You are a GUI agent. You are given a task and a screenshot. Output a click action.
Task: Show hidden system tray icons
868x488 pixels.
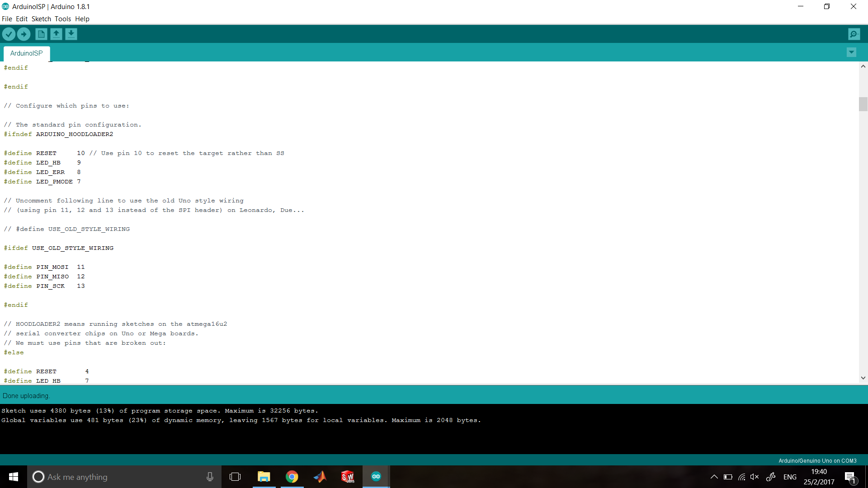point(714,477)
